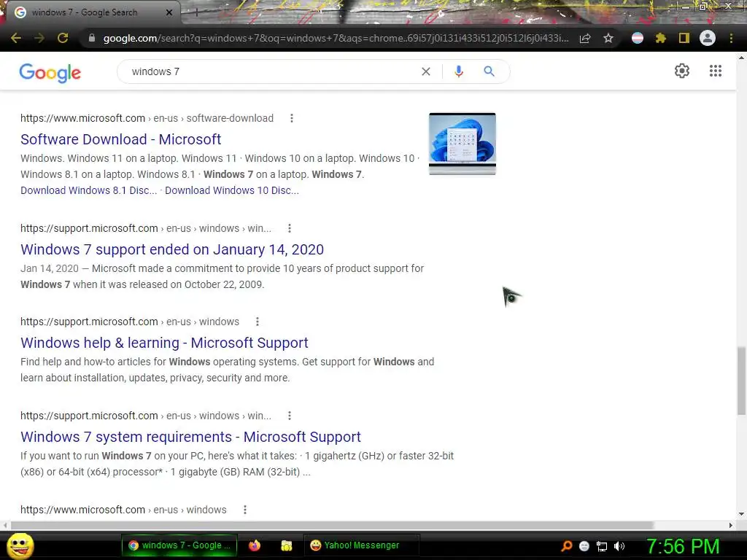Open options for Windows help & learning result
The image size is (747, 560).
[x=258, y=322]
